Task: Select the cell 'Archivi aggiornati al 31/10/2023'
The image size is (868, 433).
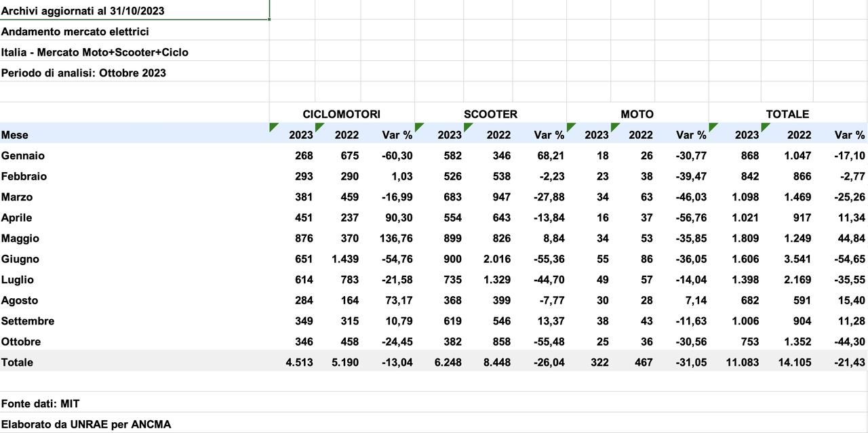Action: click(135, 10)
